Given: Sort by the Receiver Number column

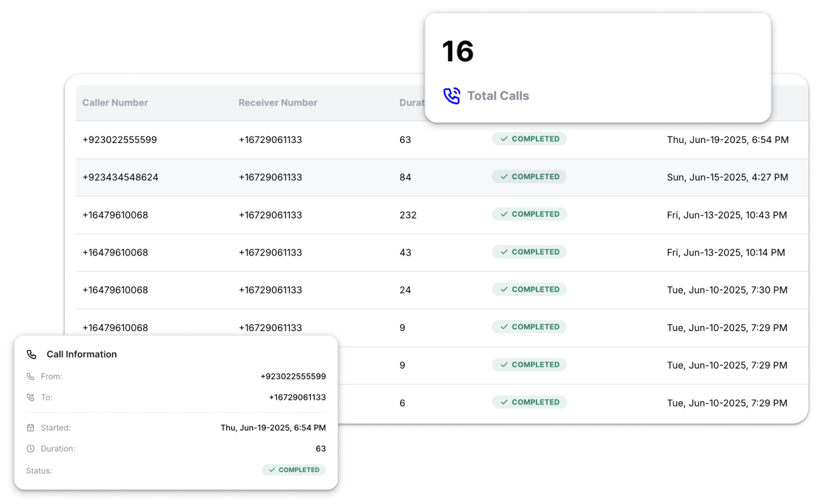Looking at the screenshot, I should point(278,102).
